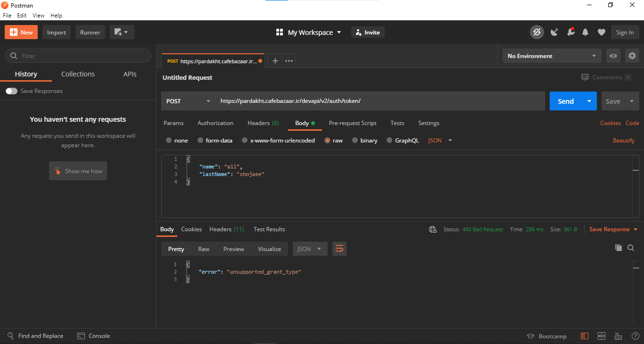
Task: Toggle environment quick look eye icon
Action: tap(613, 56)
